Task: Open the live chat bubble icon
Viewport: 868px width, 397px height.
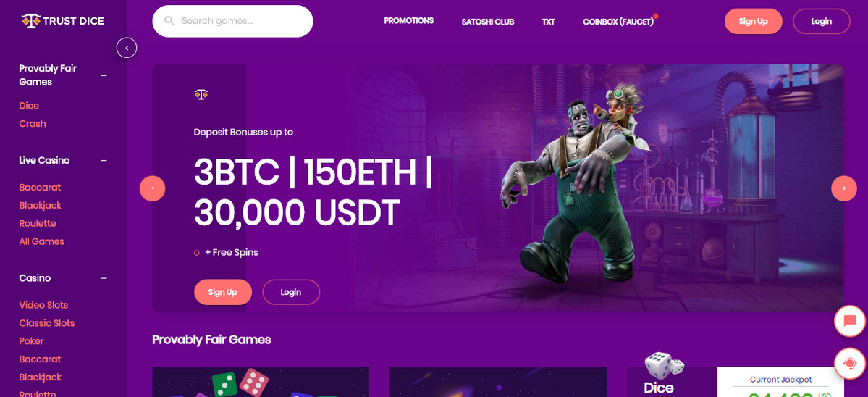Action: click(849, 321)
